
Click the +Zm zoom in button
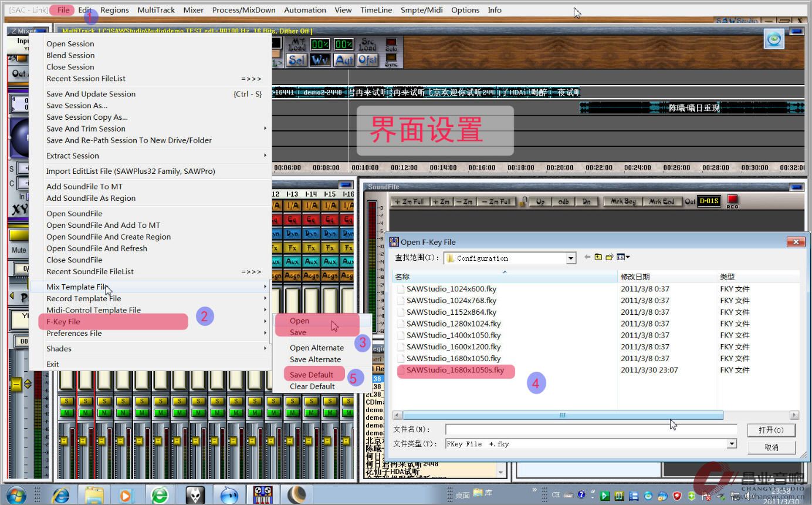tap(441, 201)
